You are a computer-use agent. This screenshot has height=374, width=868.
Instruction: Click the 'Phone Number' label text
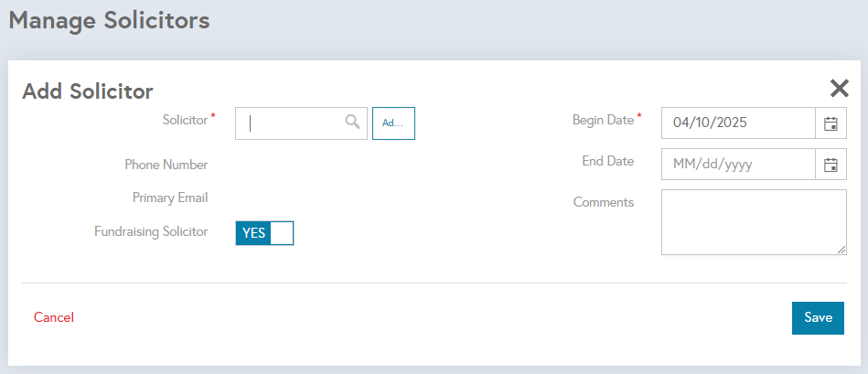click(x=166, y=165)
